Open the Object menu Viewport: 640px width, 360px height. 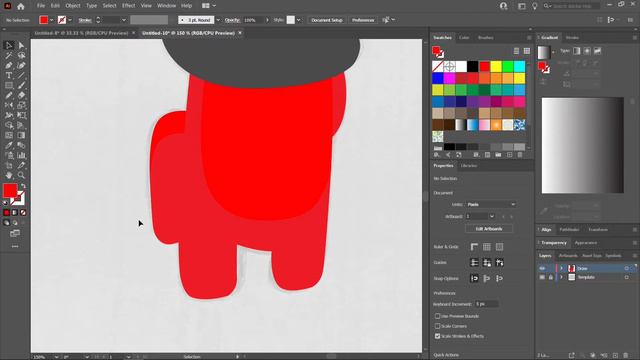[73, 6]
